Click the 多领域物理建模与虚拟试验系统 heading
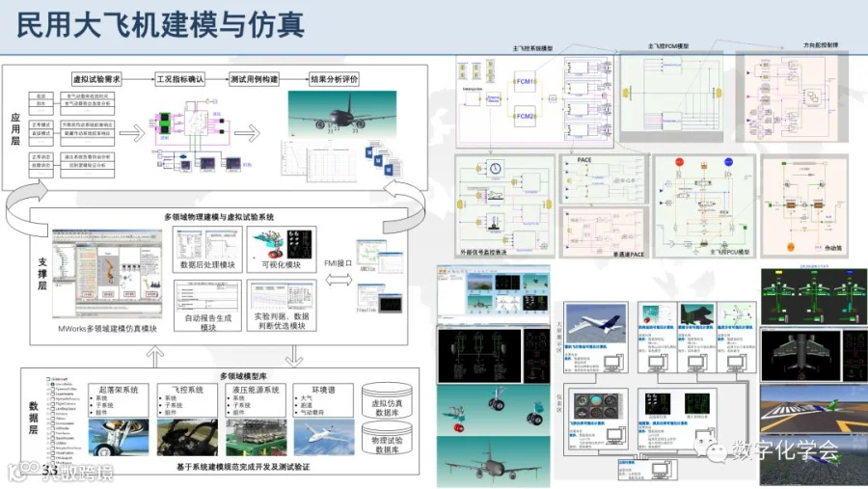The height and width of the screenshot is (489, 868). (x=219, y=217)
